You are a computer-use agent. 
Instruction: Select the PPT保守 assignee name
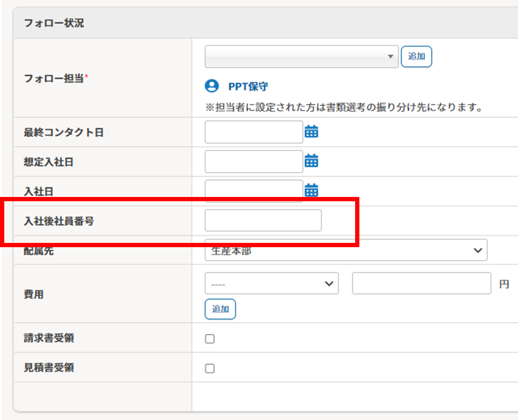tap(248, 87)
